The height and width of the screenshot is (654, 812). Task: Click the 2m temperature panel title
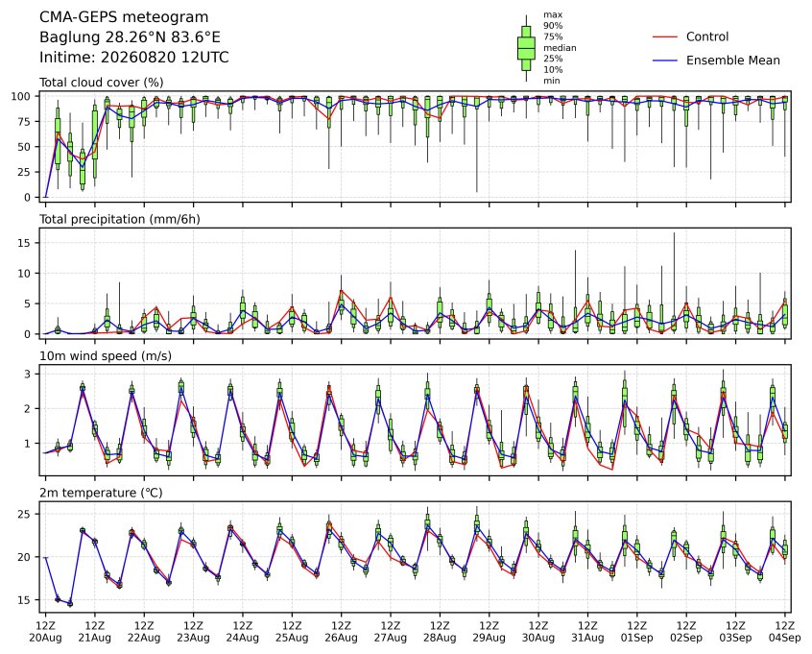pos(101,493)
